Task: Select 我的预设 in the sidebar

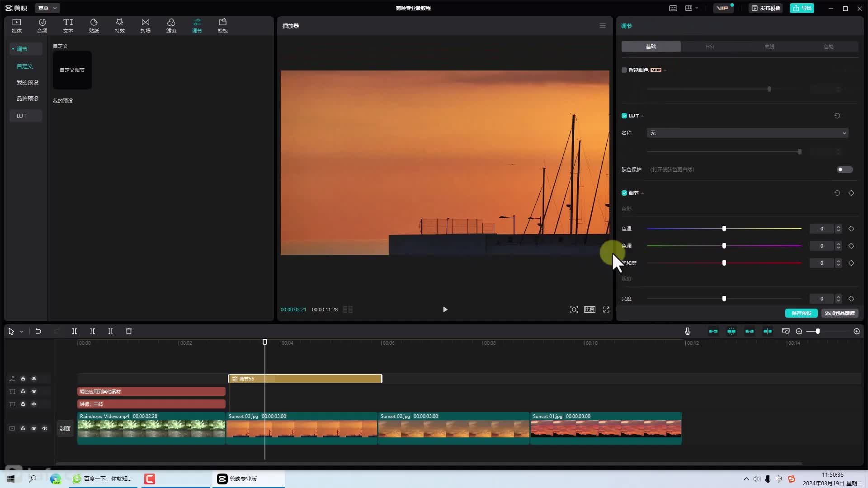Action: point(27,82)
